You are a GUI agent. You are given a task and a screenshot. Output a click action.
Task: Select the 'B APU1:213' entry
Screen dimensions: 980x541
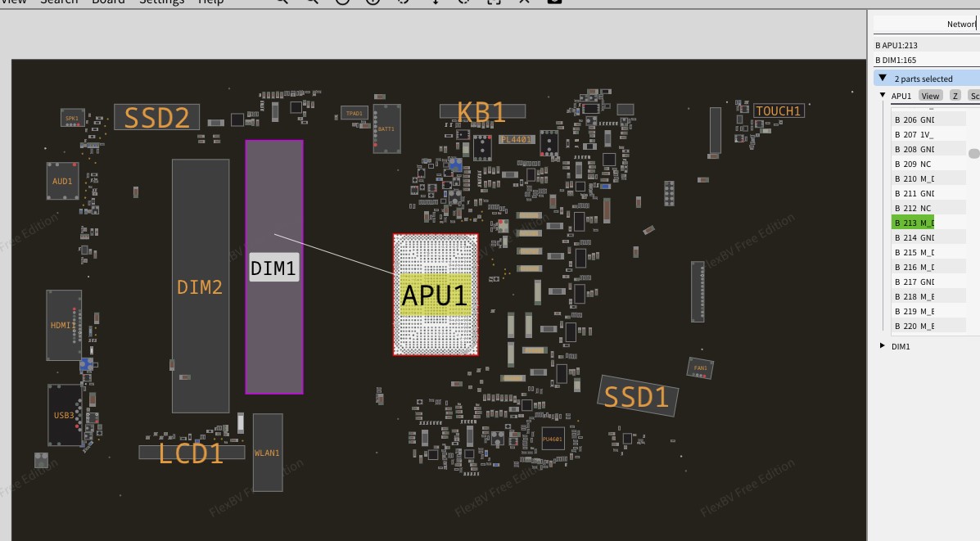[926, 45]
